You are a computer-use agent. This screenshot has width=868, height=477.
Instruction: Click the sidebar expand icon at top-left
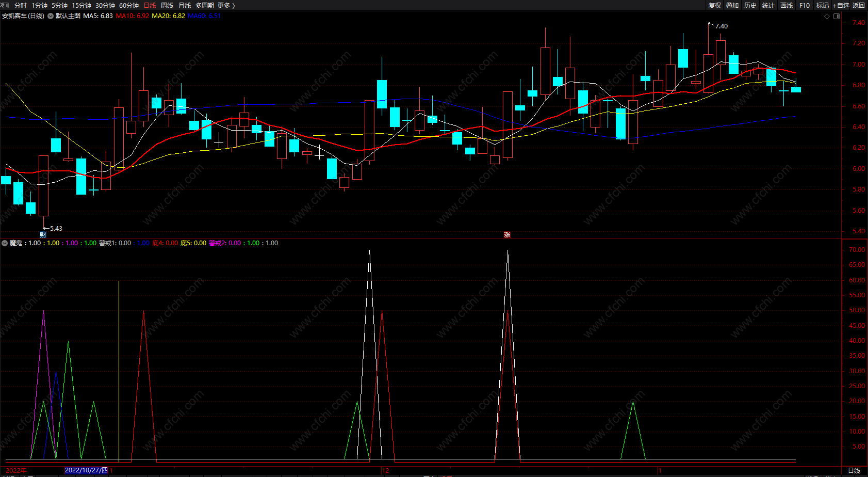pos(5,5)
